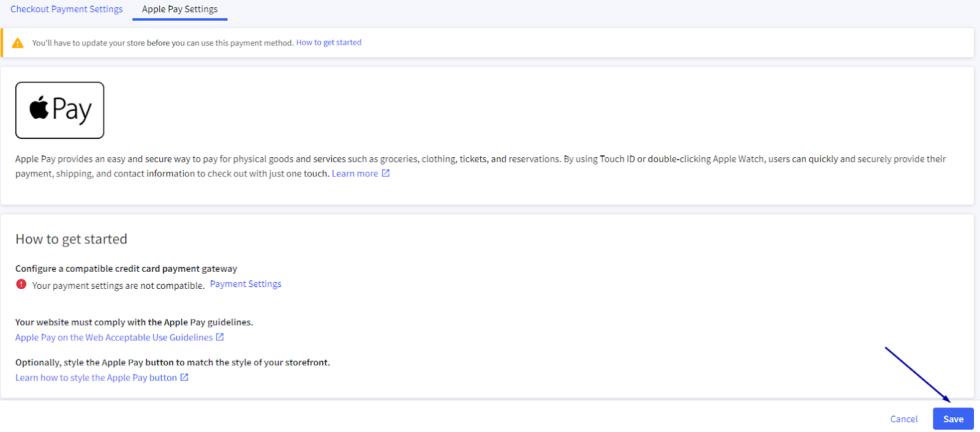Select the Apple Pay Settings tab
The image size is (980, 432).
coord(180,9)
